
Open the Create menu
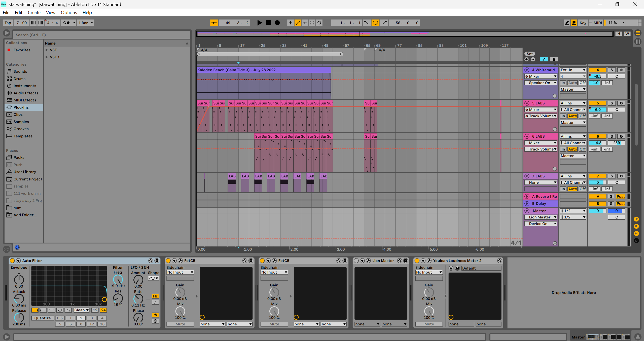[x=34, y=13]
